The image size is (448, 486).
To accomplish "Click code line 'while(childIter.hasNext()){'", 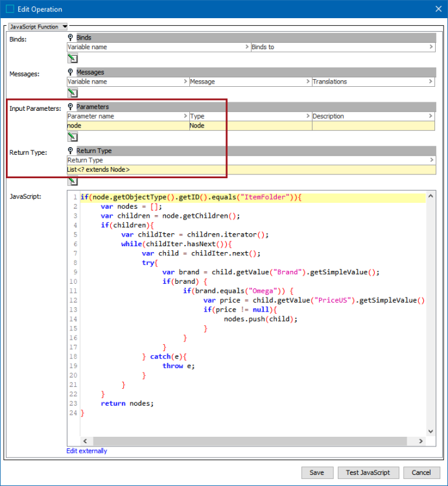I will [x=176, y=244].
